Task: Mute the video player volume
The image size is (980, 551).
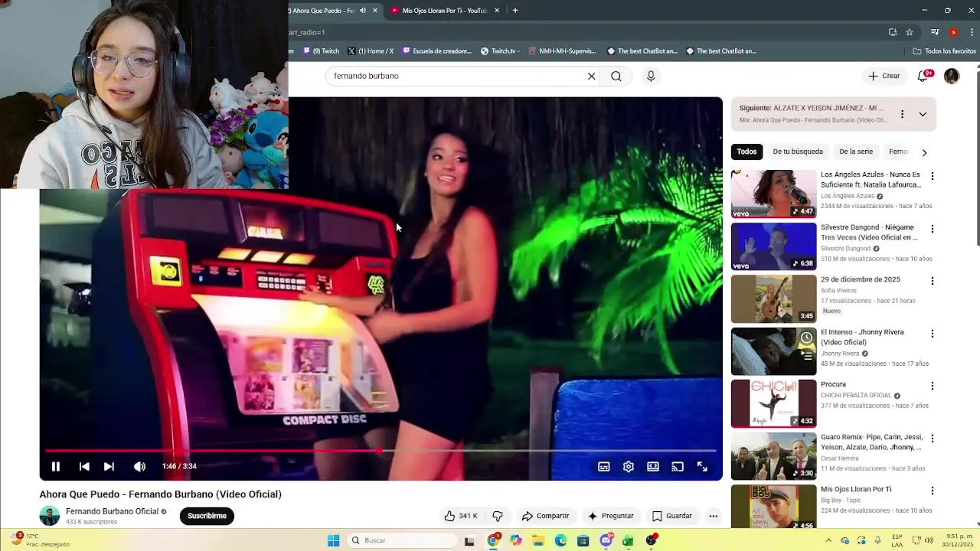Action: [139, 466]
